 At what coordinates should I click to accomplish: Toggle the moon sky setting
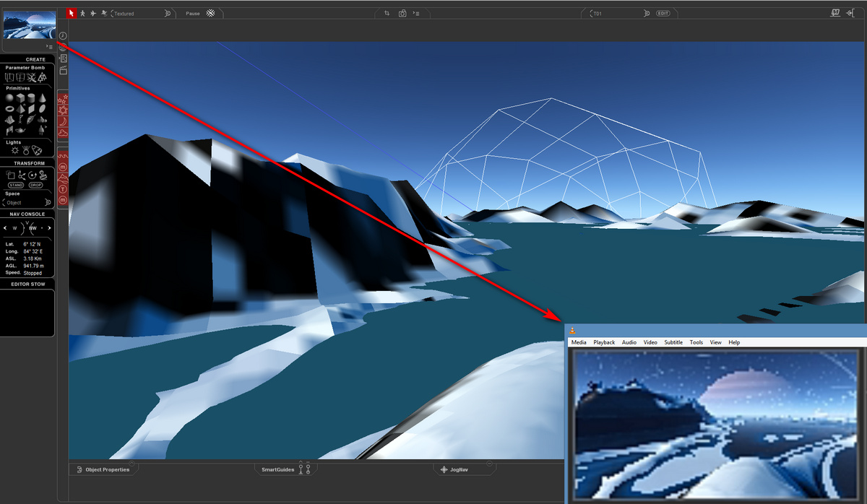click(63, 121)
